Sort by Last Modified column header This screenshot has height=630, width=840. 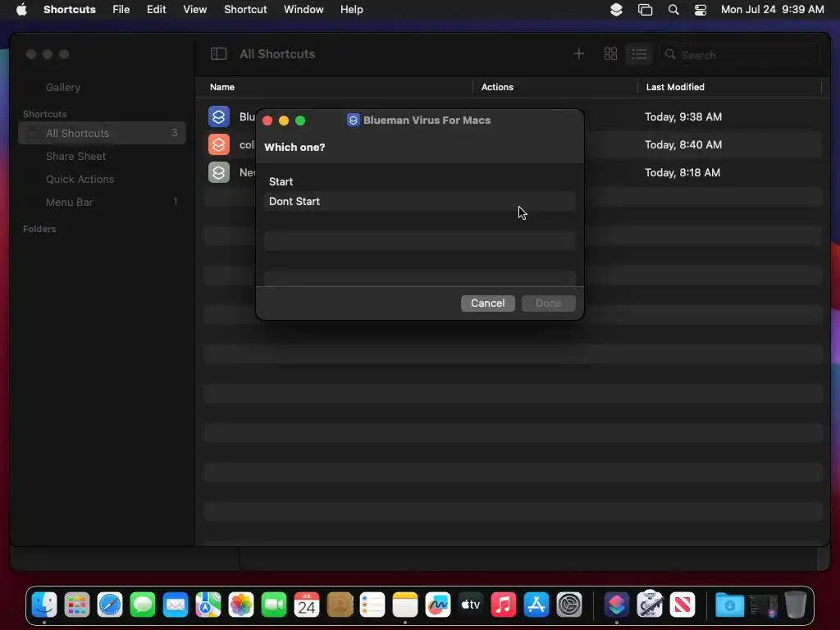(675, 87)
